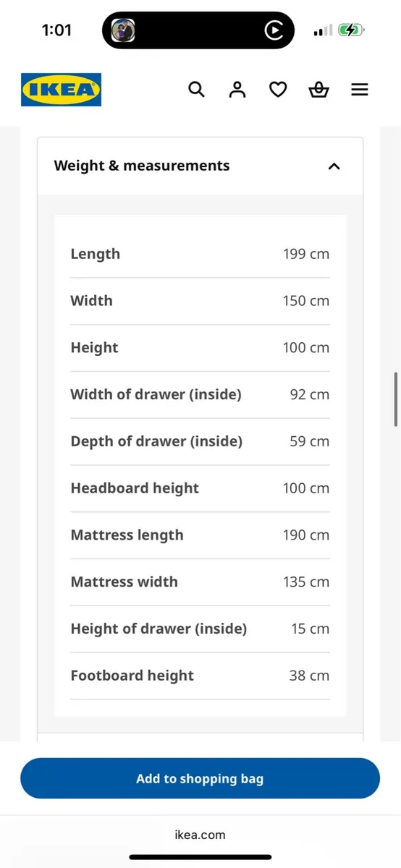Click the page scrollbar thumb
Image resolution: width=401 pixels, height=868 pixels.
(396, 399)
